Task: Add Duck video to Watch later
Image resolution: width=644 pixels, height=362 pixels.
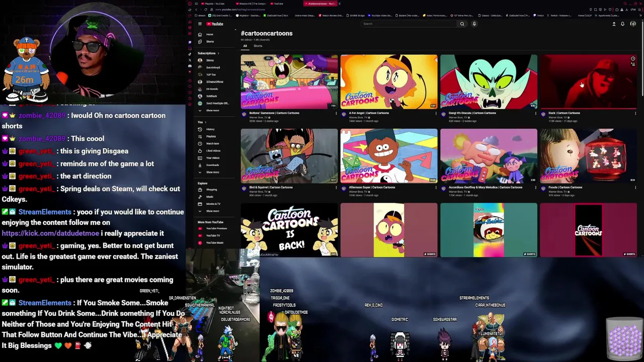Action: click(x=633, y=59)
